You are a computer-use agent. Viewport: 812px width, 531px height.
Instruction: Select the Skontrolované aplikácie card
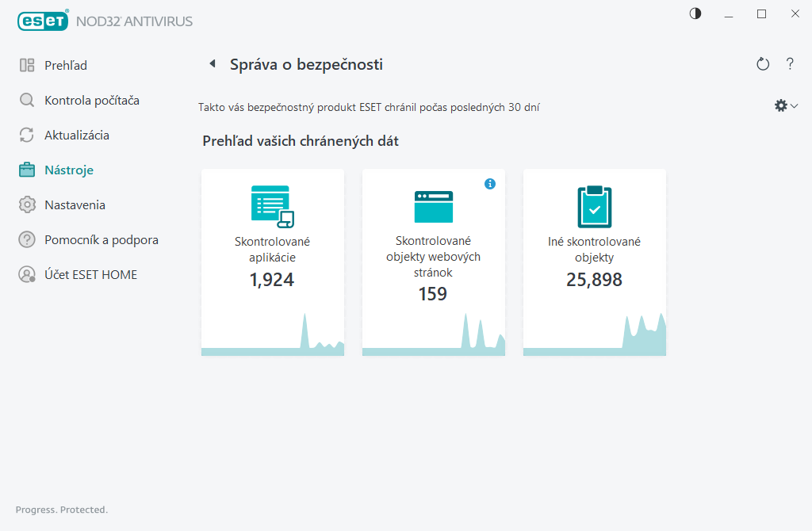point(273,262)
